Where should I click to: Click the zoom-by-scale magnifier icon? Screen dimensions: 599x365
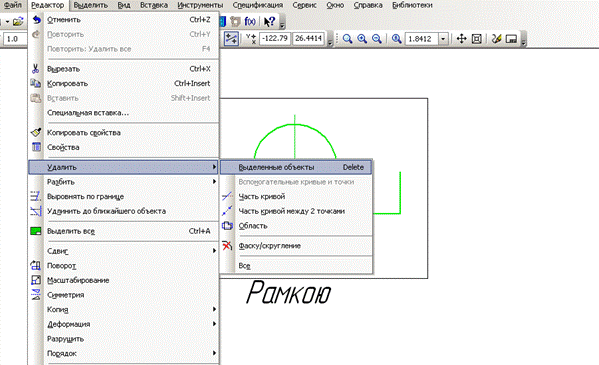pos(396,39)
